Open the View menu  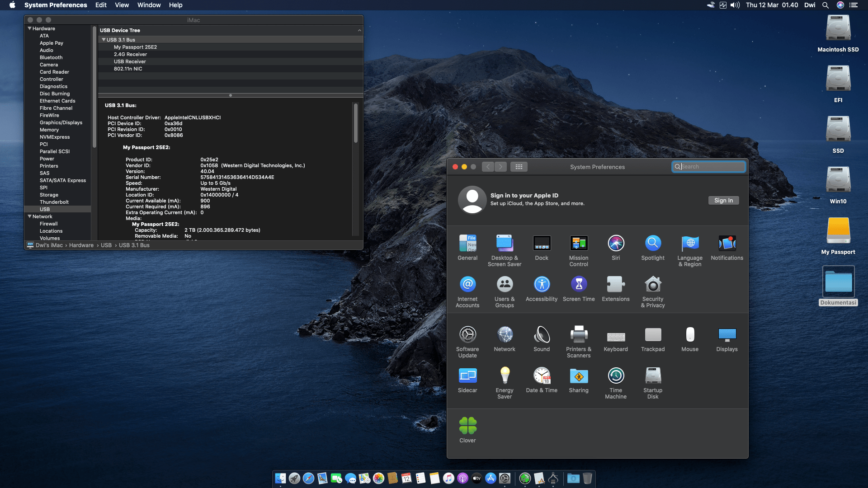tap(122, 5)
